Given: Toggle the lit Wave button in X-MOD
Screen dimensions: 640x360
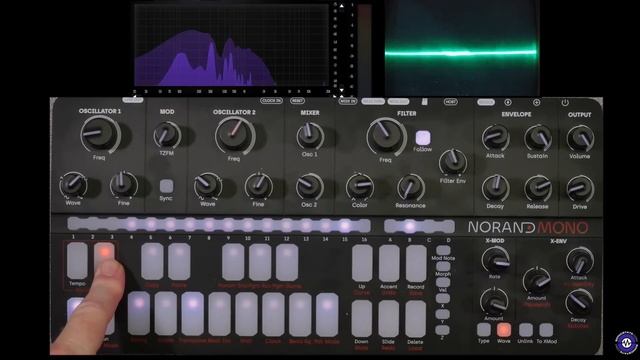Looking at the screenshot, I should (504, 329).
